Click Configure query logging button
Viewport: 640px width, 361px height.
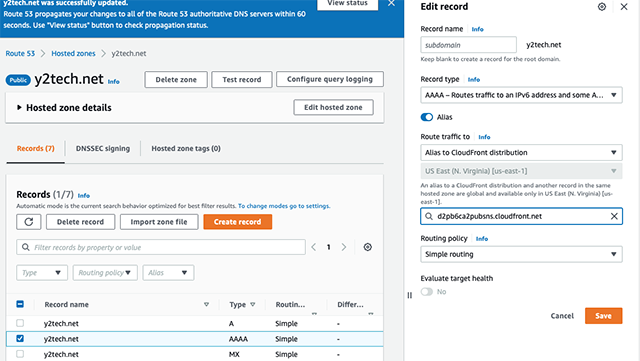(330, 79)
